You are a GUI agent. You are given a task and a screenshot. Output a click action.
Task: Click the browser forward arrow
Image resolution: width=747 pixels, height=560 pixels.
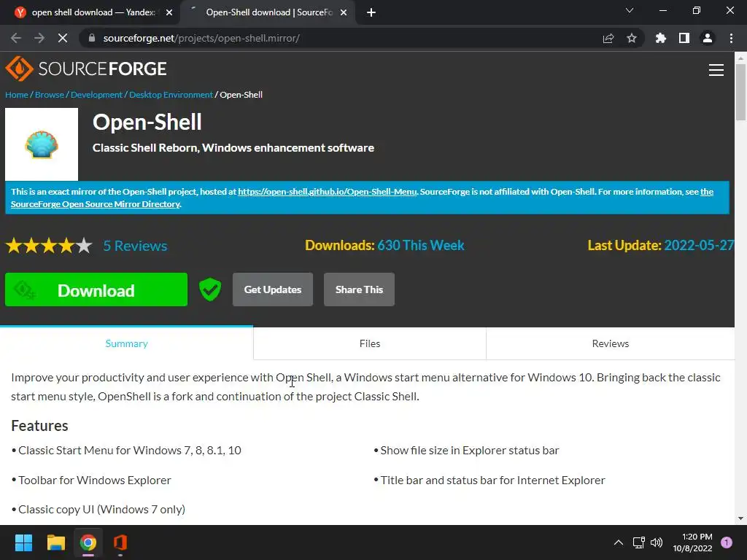click(x=39, y=38)
